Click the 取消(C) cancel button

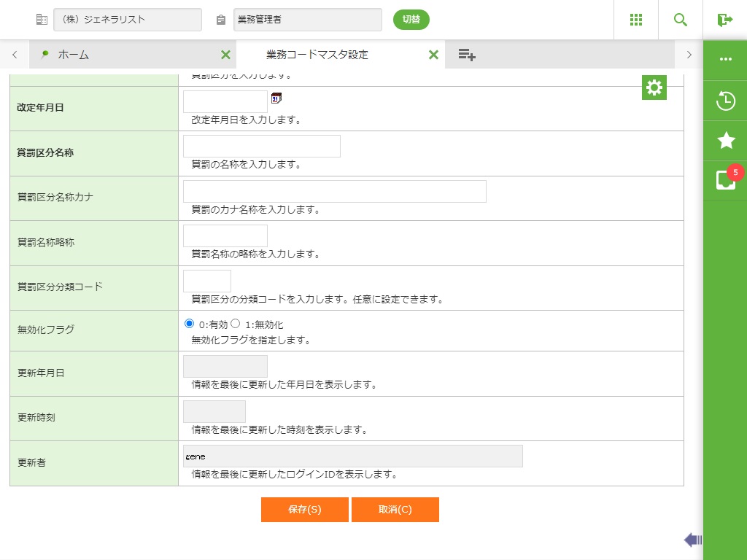(395, 510)
